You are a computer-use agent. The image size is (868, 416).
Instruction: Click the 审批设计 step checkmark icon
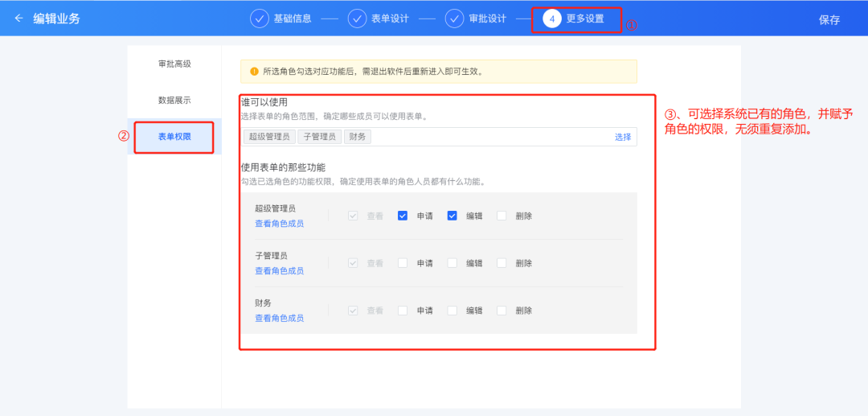tap(455, 19)
